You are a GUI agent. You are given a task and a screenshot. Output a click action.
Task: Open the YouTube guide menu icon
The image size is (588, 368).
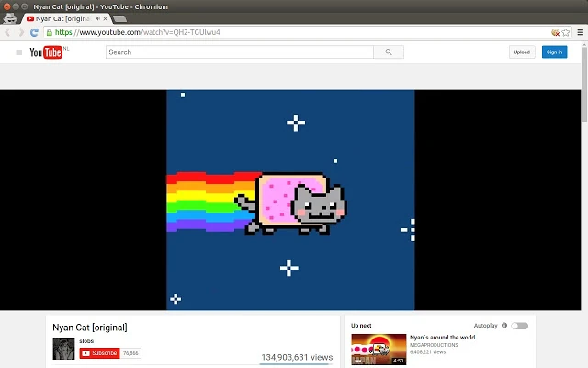18,52
